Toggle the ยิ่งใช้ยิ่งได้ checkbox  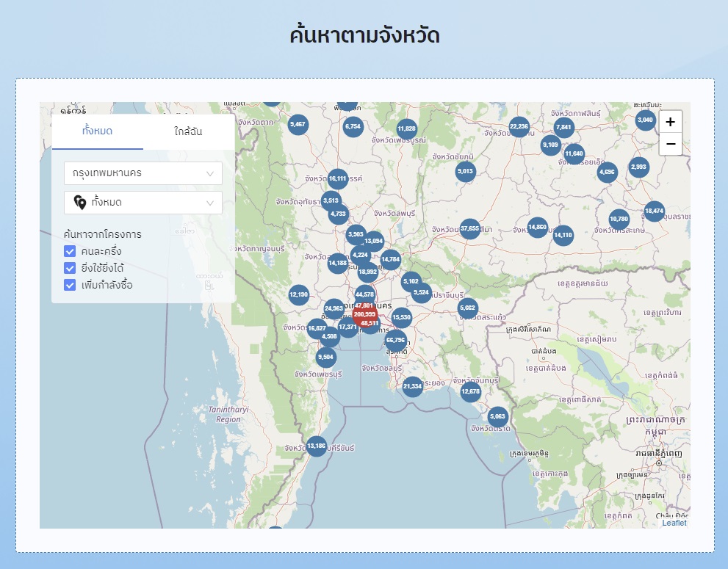click(71, 268)
